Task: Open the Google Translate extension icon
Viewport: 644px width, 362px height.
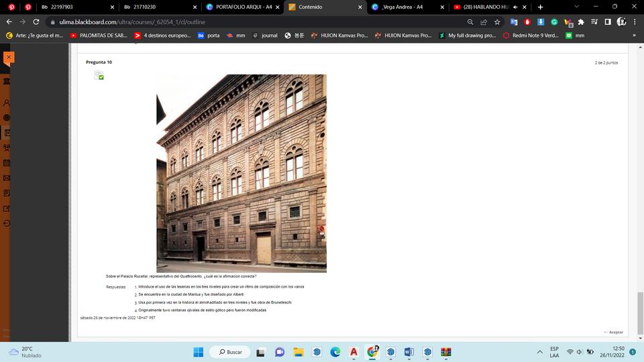Action: 514,21
